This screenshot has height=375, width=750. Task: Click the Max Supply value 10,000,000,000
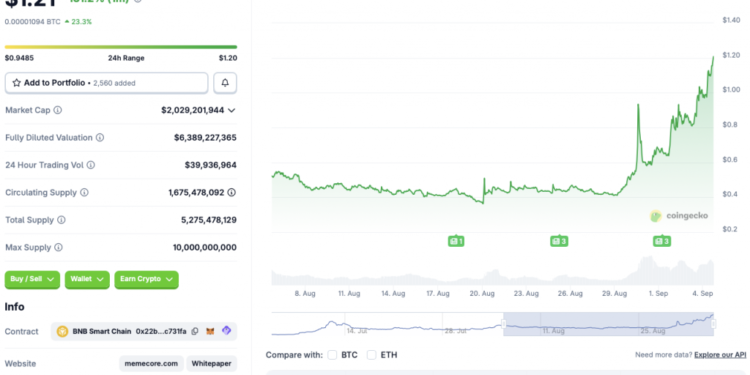pos(205,248)
